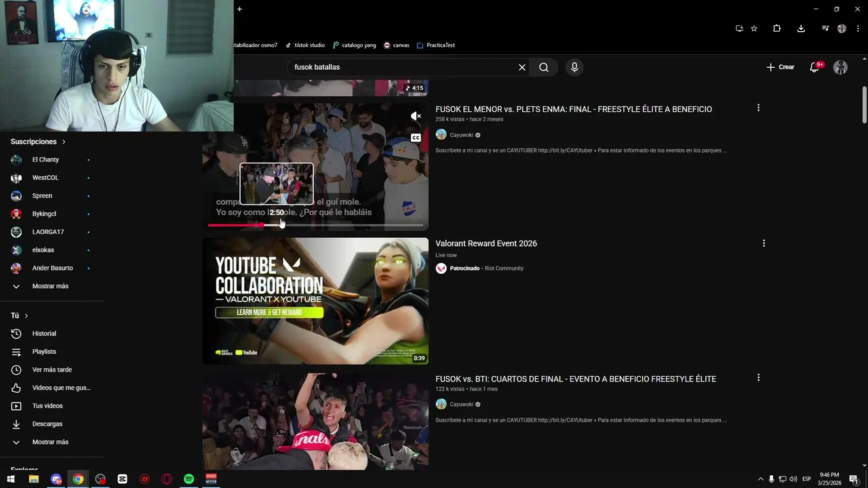Open Chrome extensions puzzle icon

coord(776,28)
